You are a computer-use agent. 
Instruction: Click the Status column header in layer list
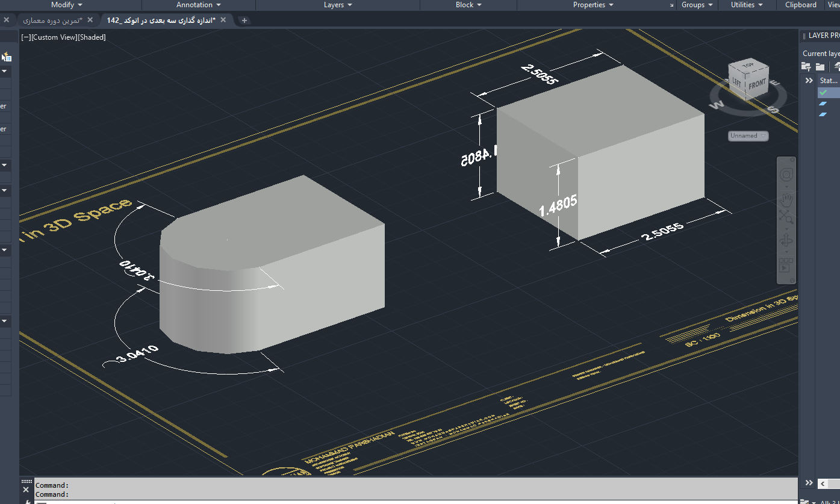coord(829,80)
